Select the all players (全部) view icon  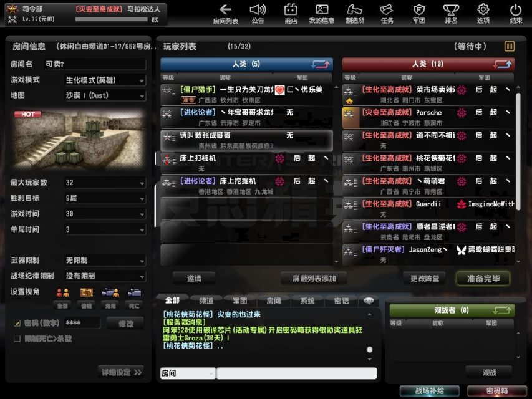pos(63,292)
